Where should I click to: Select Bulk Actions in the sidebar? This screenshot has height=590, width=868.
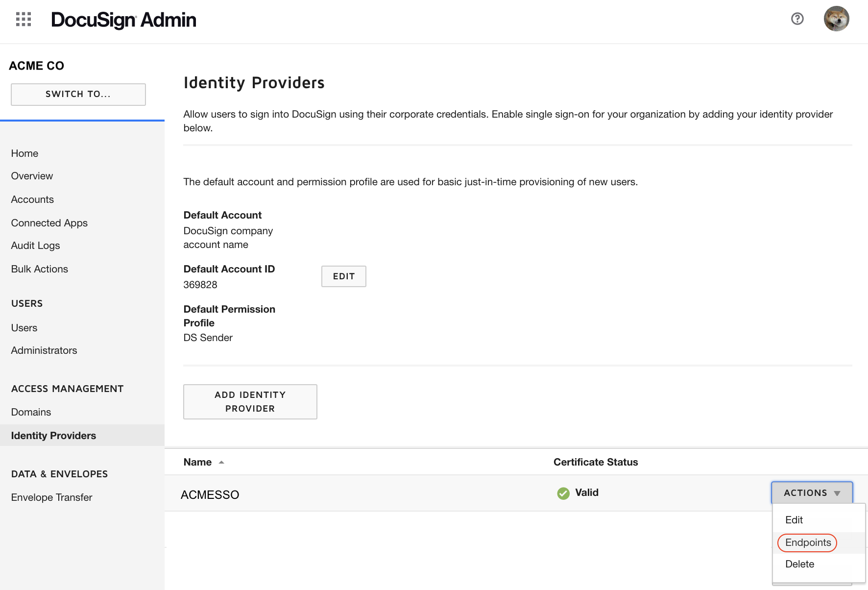[39, 269]
